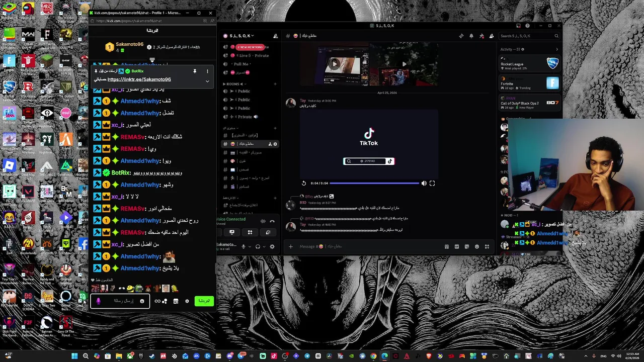644x362 pixels.
Task: Open Fortnite activity card
Action: (529, 83)
